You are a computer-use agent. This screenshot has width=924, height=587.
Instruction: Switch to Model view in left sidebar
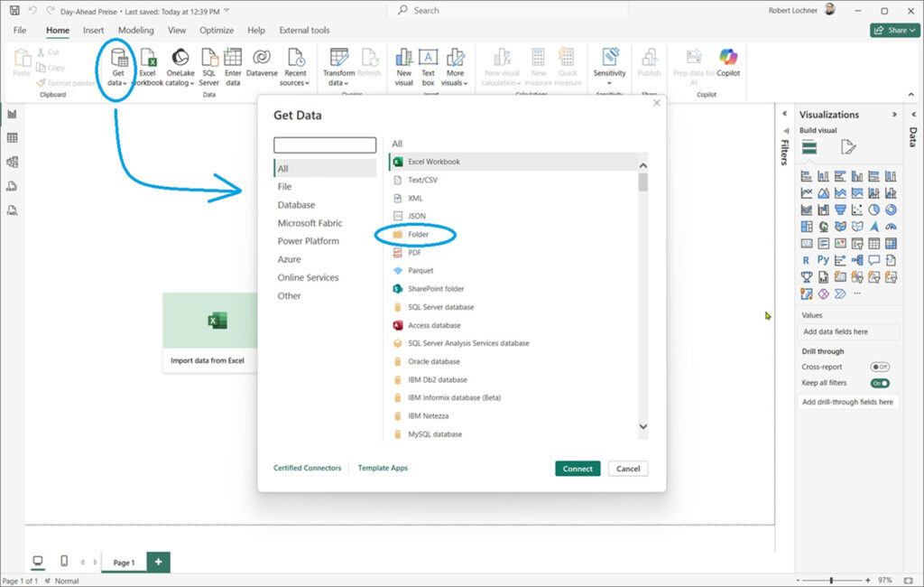(x=12, y=162)
